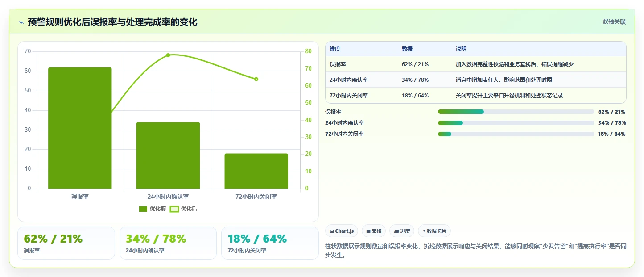This screenshot has height=277, width=644.
Task: Click the table note starting with 关闭率提升主要来自
Action: pos(509,96)
